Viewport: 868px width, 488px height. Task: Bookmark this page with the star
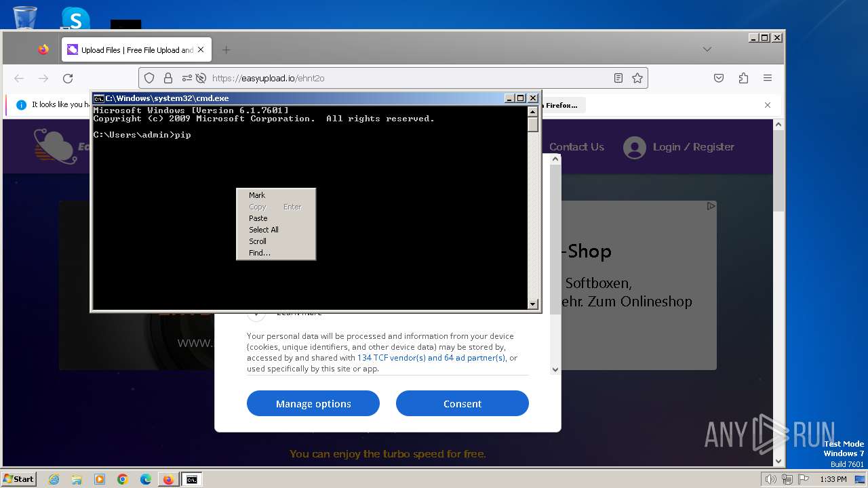pos(637,78)
